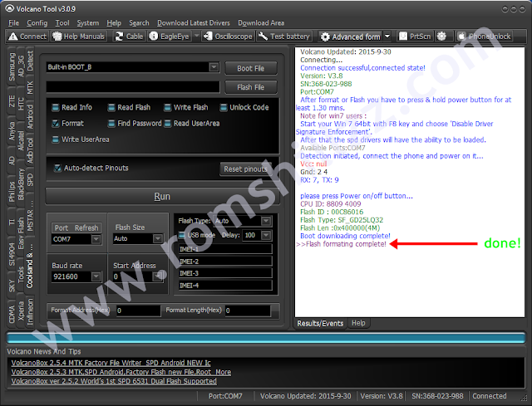
Task: Click the Reset pinouts button
Action: point(246,169)
